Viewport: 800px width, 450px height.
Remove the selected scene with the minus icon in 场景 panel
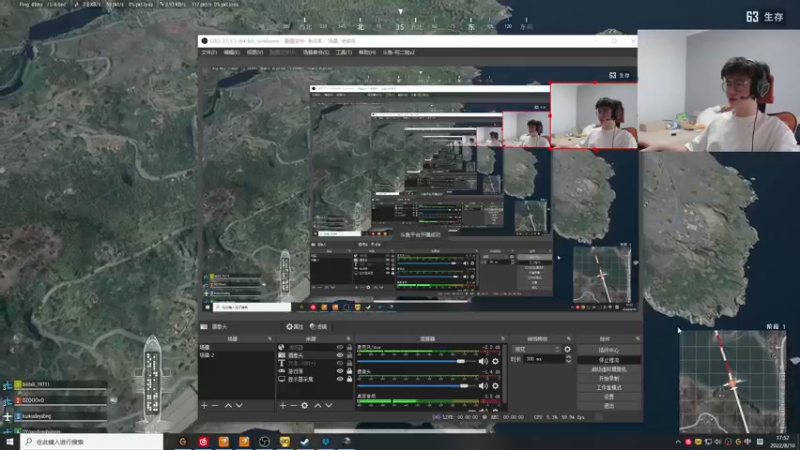pos(215,406)
